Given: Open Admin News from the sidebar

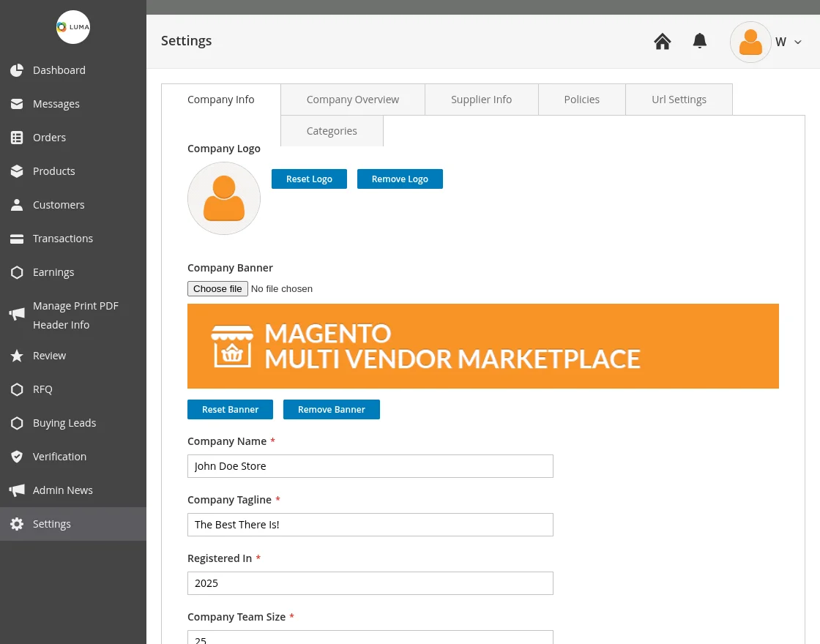Looking at the screenshot, I should click(x=63, y=490).
